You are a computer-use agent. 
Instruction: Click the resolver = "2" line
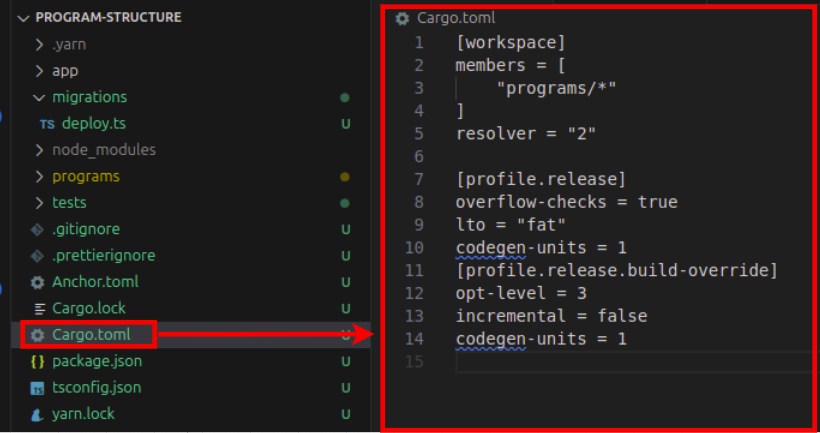pos(526,133)
